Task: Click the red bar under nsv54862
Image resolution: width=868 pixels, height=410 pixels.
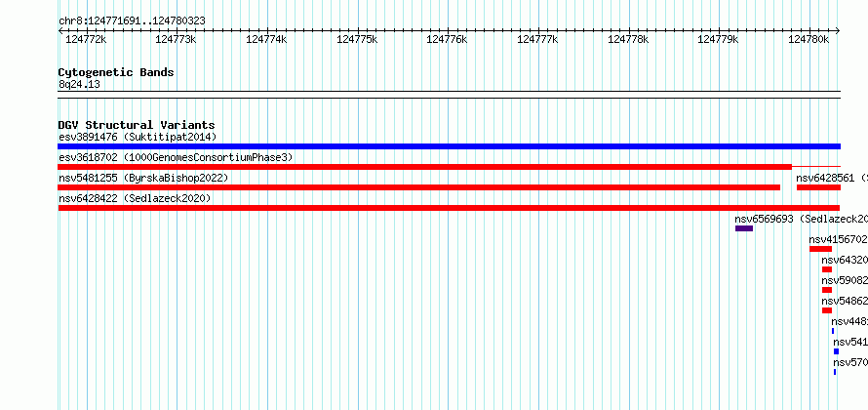Action: click(827, 310)
